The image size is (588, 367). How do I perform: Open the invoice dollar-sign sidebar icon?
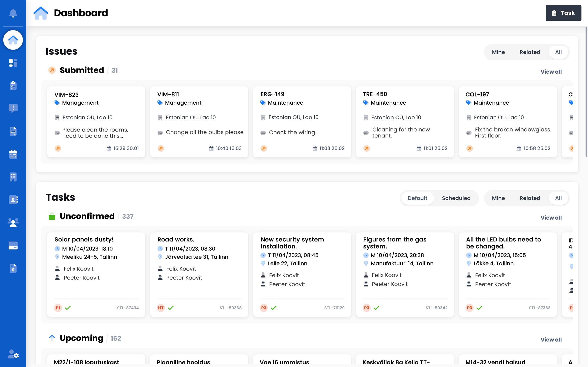coord(13,268)
